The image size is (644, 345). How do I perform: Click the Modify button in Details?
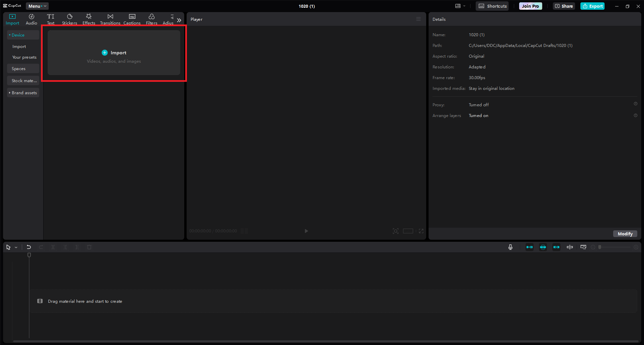tap(625, 234)
